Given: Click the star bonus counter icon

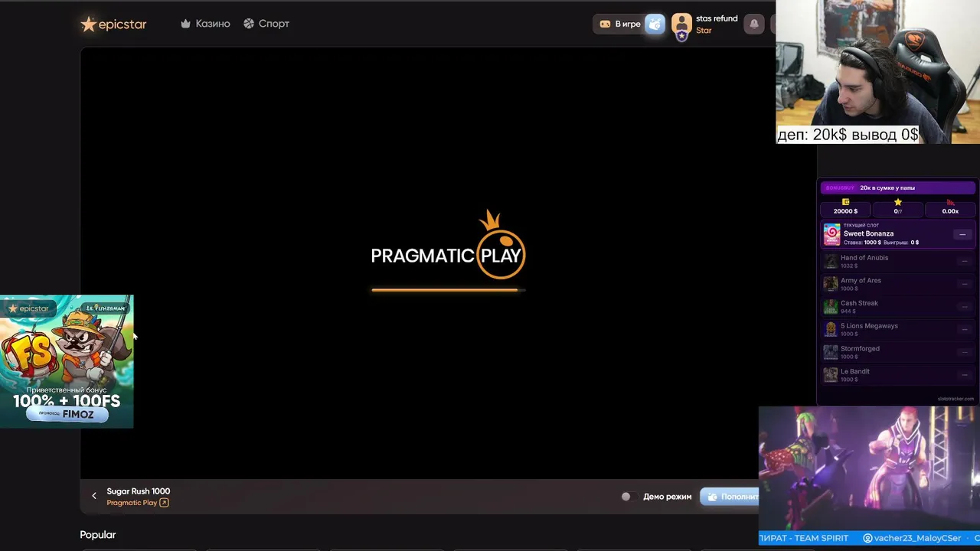Looking at the screenshot, I should tap(898, 202).
